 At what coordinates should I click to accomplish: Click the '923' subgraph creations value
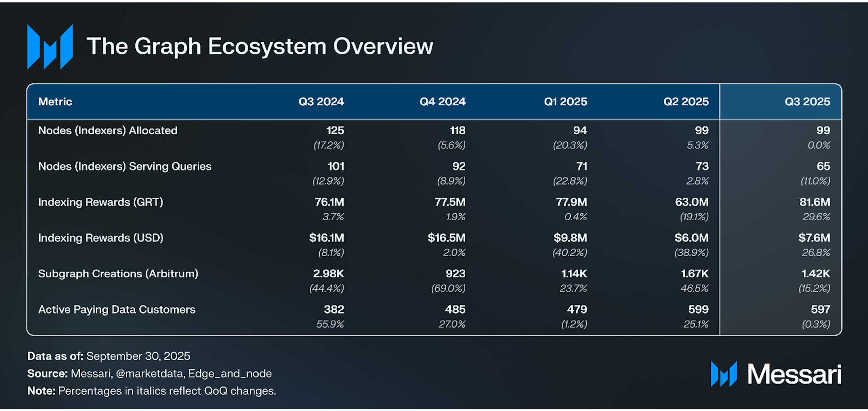tap(455, 274)
